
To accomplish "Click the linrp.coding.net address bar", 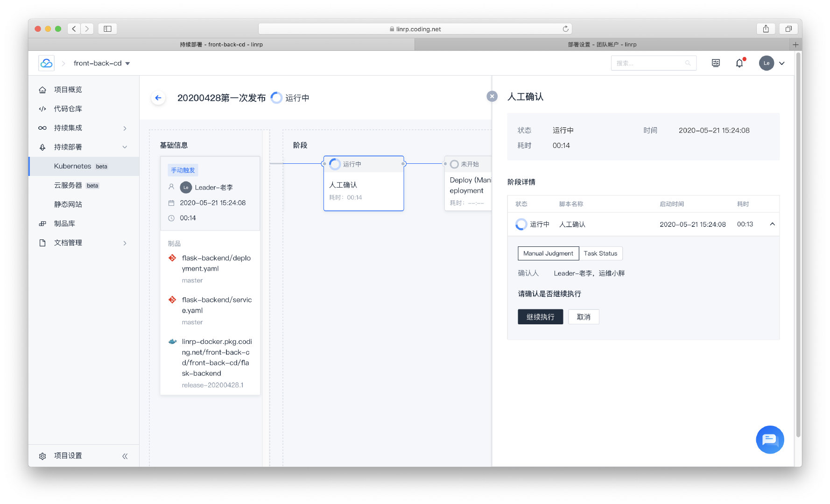I will [415, 29].
